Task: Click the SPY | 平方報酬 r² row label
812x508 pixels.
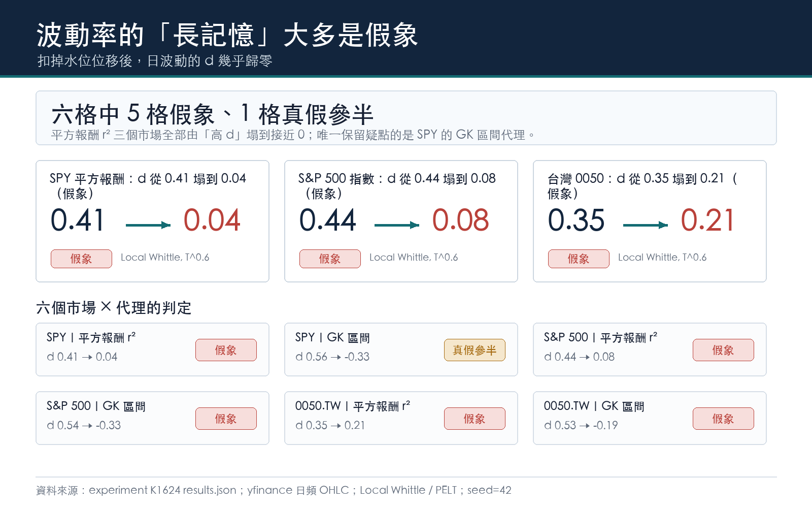Action: pyautogui.click(x=91, y=337)
